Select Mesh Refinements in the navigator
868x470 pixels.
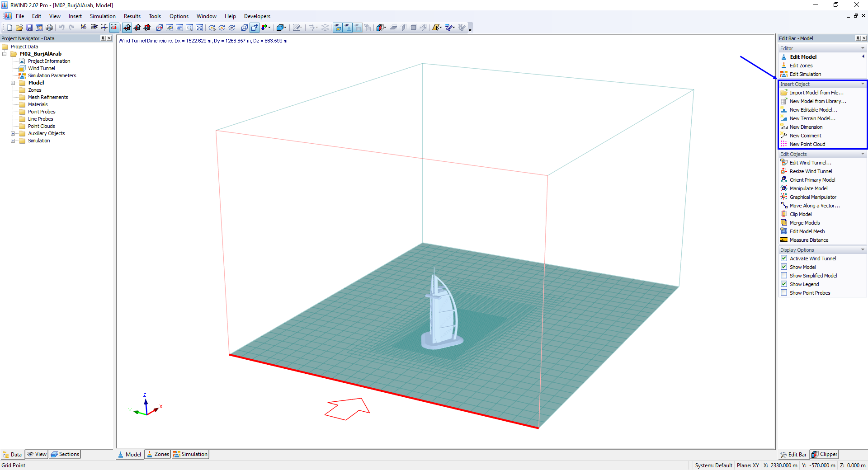coord(48,97)
